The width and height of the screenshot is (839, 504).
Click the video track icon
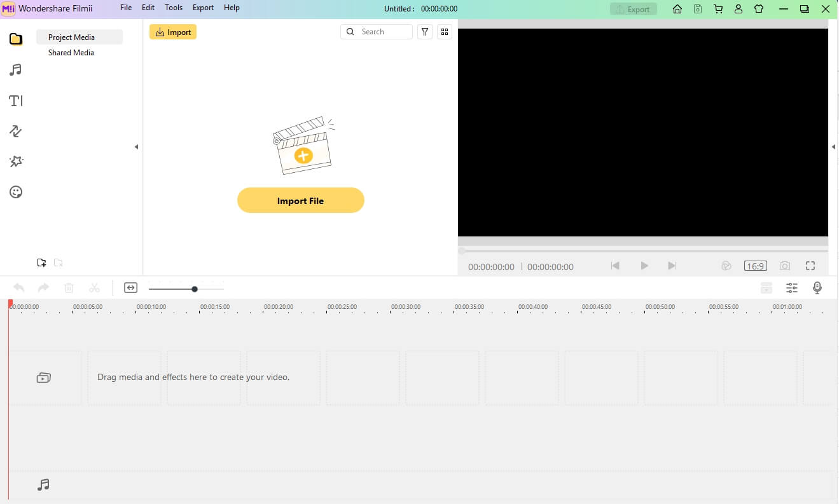point(43,378)
